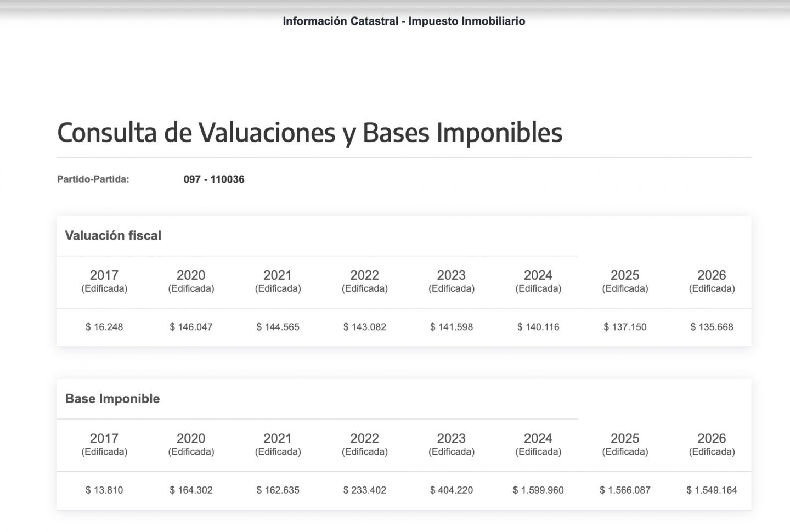
Task: Click the $ 146.047 valuation cell
Action: [x=191, y=327]
